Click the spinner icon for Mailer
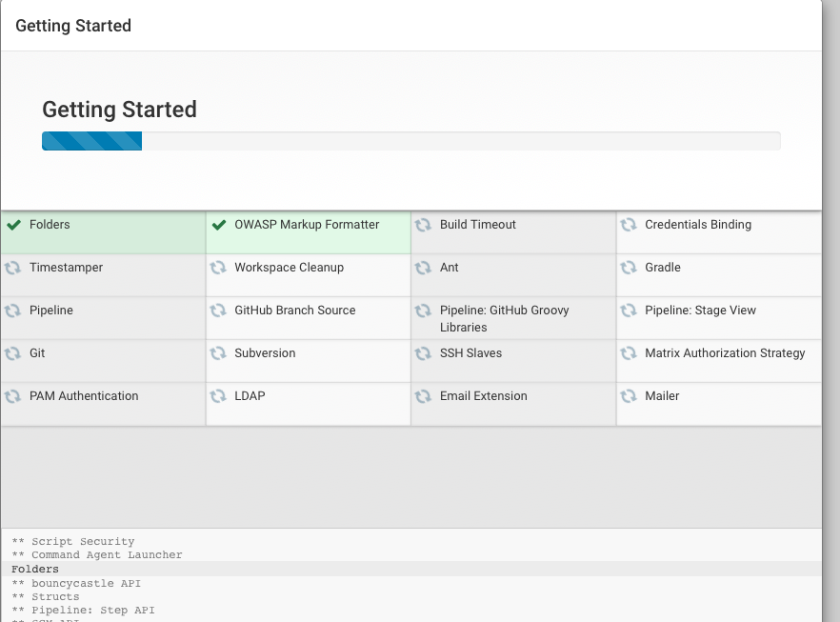Image resolution: width=840 pixels, height=622 pixels. [x=629, y=396]
